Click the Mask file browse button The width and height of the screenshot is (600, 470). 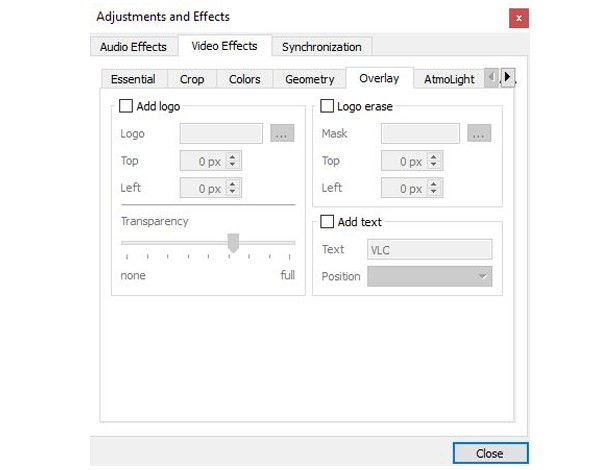(x=480, y=133)
